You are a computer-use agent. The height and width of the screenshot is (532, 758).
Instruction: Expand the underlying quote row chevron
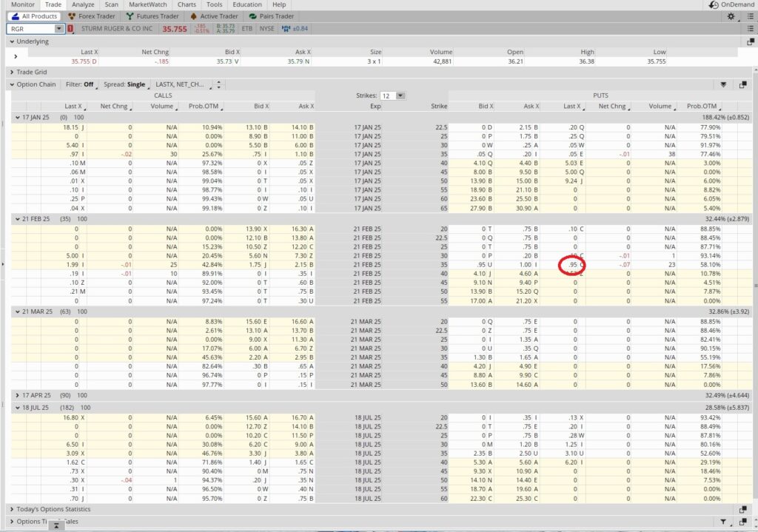point(16,56)
